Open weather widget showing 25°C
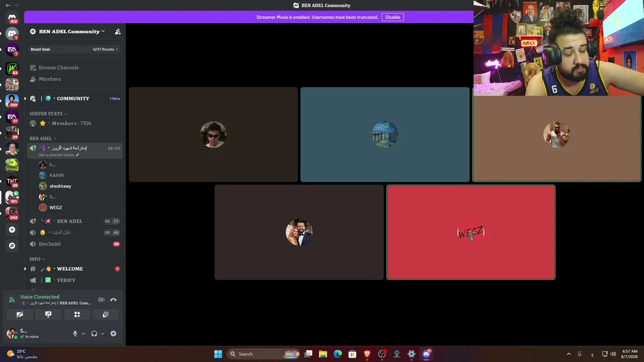Viewport: 644px width, 362px height. coord(23,354)
